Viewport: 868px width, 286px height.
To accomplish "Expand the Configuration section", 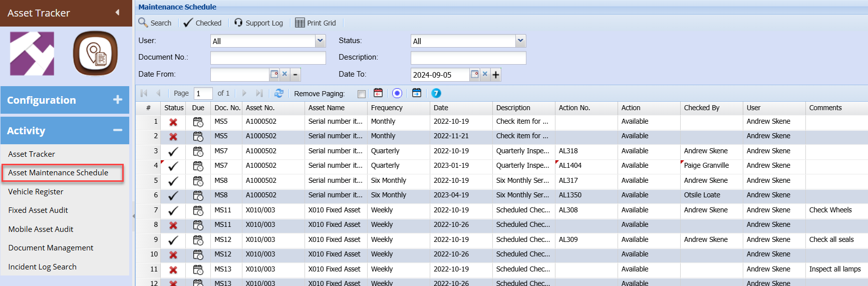I will 118,100.
